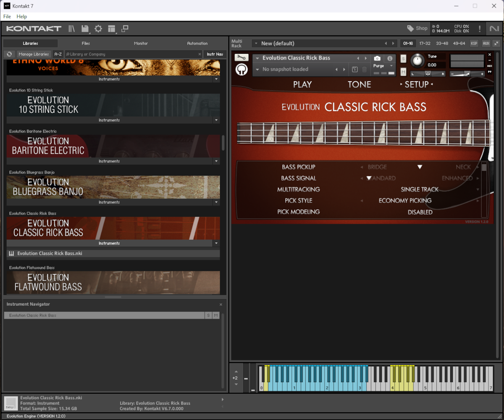Image resolution: width=504 pixels, height=420 pixels.
Task: Delete snapshot with the trash icon
Action: tap(364, 69)
